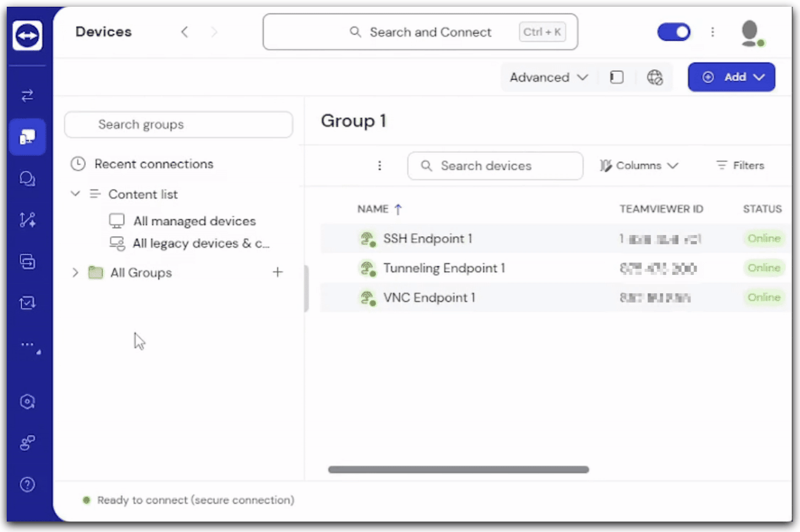Click the horizontal scrollbar under device list
The width and height of the screenshot is (800, 532).
coord(458,470)
